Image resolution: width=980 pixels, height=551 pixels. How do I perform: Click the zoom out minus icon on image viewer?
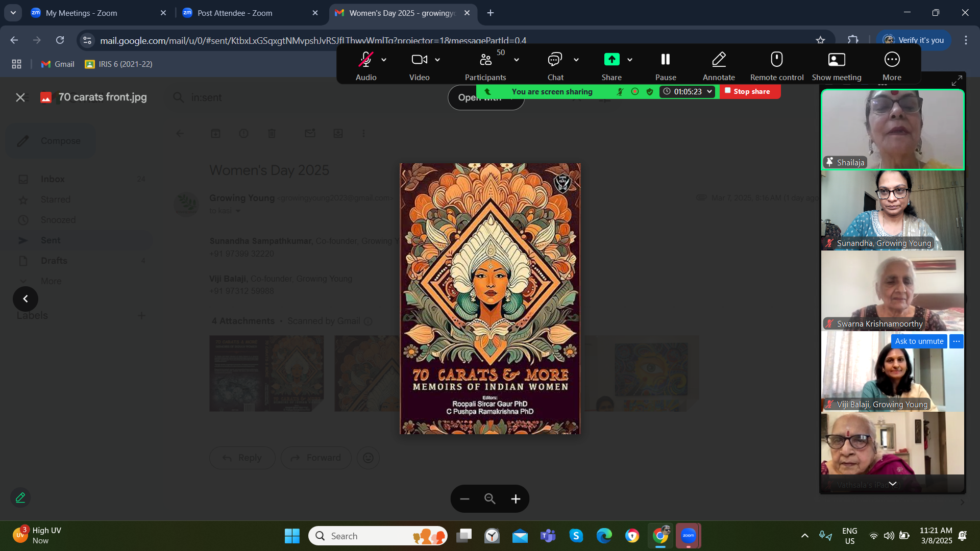pos(464,499)
